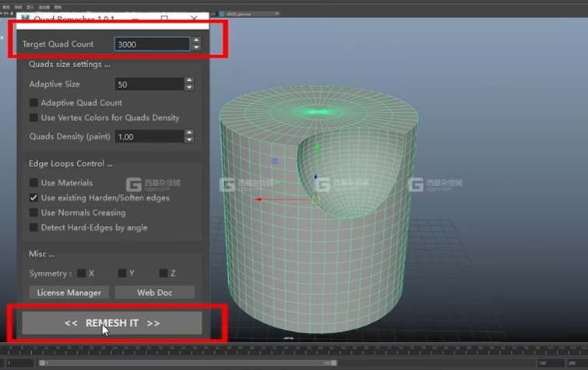Toggle Symmetry Y checkbox
The width and height of the screenshot is (588, 370).
tap(121, 273)
